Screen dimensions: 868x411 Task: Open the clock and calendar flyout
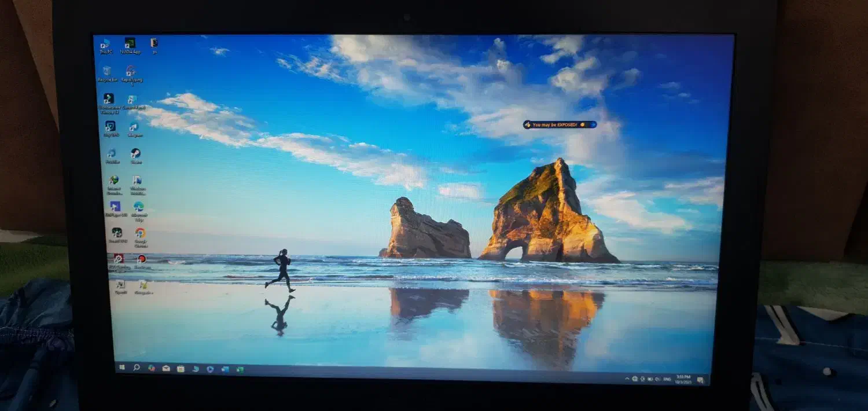point(683,379)
